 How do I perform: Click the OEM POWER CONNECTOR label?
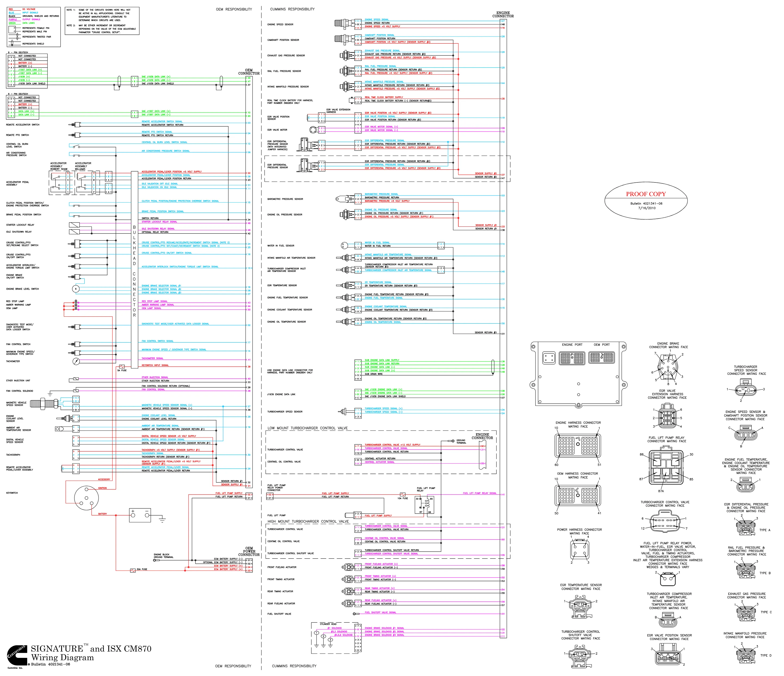point(249,552)
